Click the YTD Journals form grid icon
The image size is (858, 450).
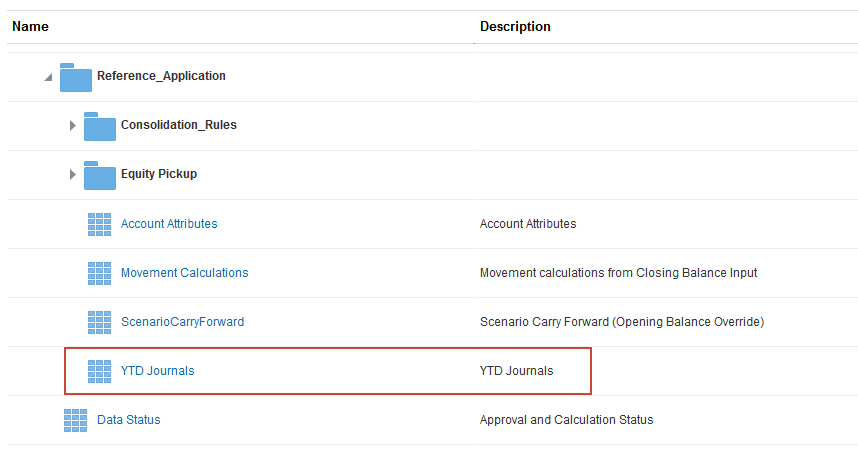click(x=99, y=371)
